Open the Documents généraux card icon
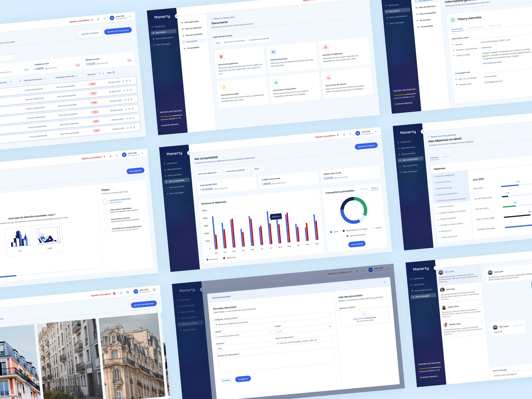This screenshot has height=399, width=532. 221,57
